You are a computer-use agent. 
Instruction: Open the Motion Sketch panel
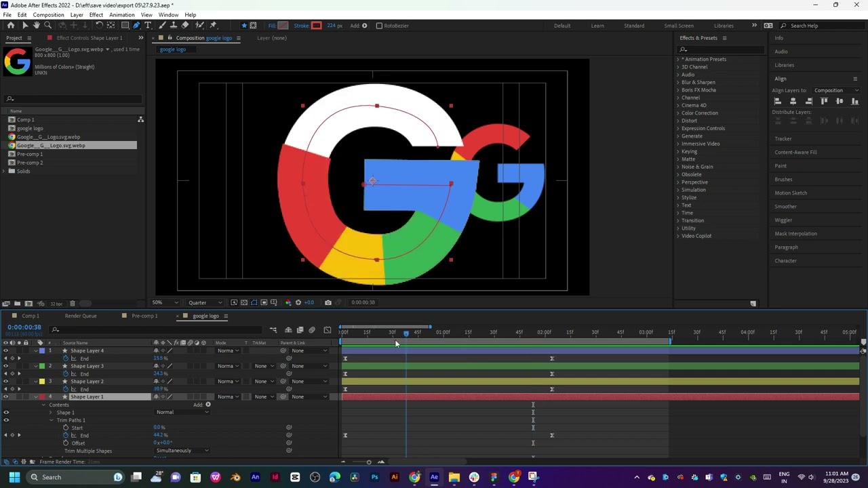pyautogui.click(x=791, y=193)
